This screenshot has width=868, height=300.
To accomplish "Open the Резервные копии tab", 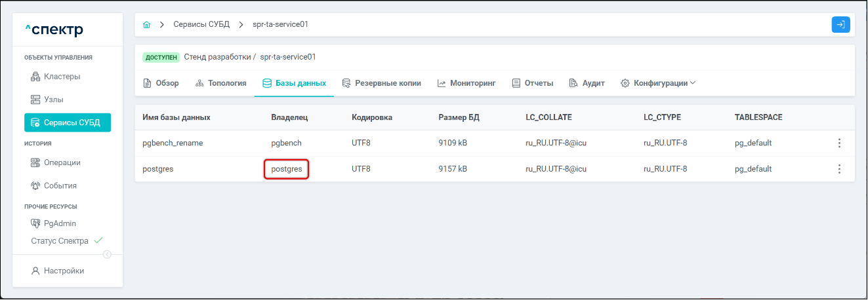I will 381,83.
